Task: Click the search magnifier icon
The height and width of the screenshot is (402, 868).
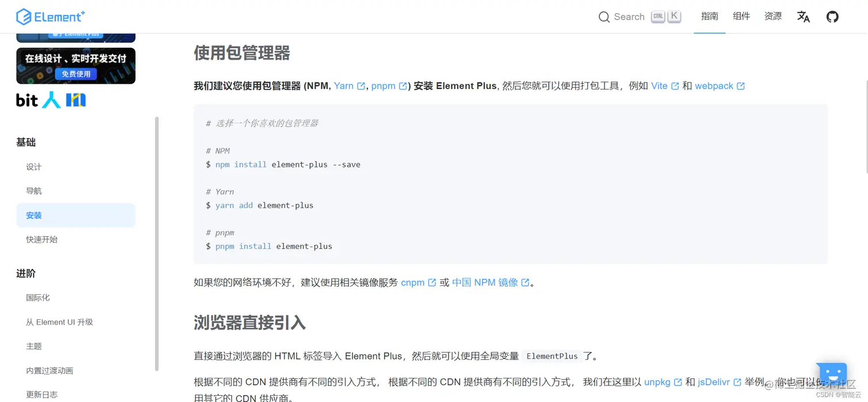Action: [x=604, y=17]
